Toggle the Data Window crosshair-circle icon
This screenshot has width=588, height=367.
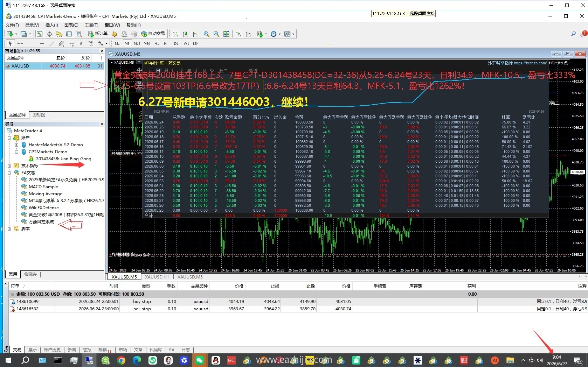49,34
